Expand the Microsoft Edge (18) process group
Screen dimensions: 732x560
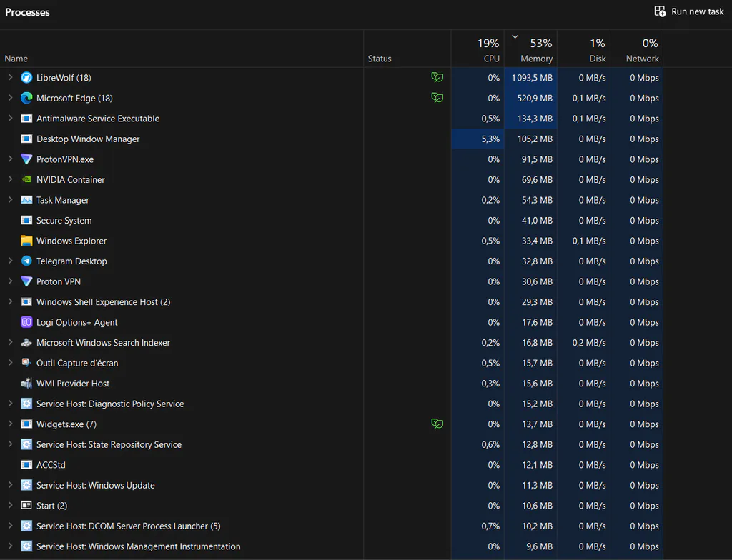10,98
